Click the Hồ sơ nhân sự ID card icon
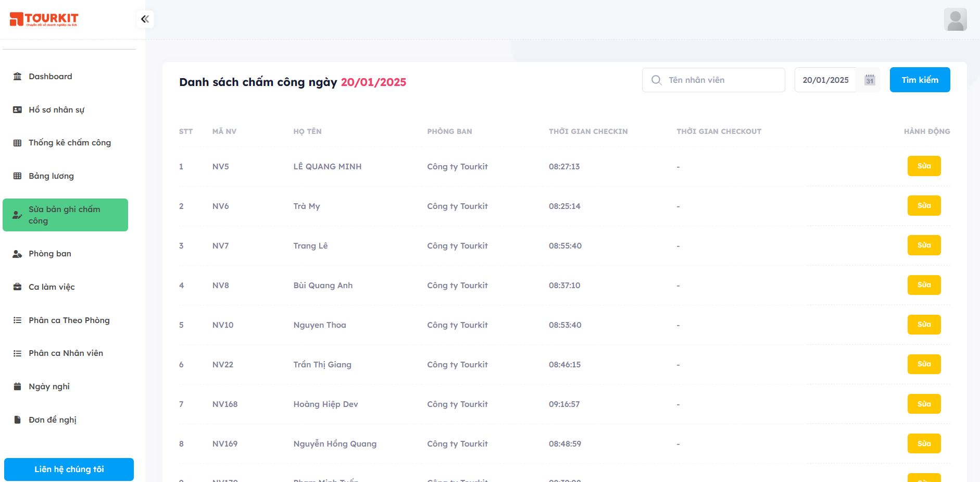 [17, 110]
